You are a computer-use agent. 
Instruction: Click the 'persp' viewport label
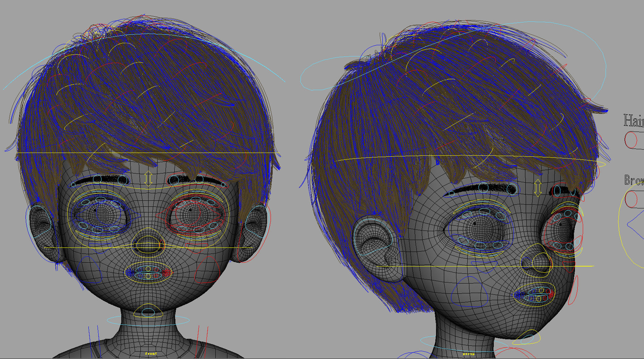[469, 354]
